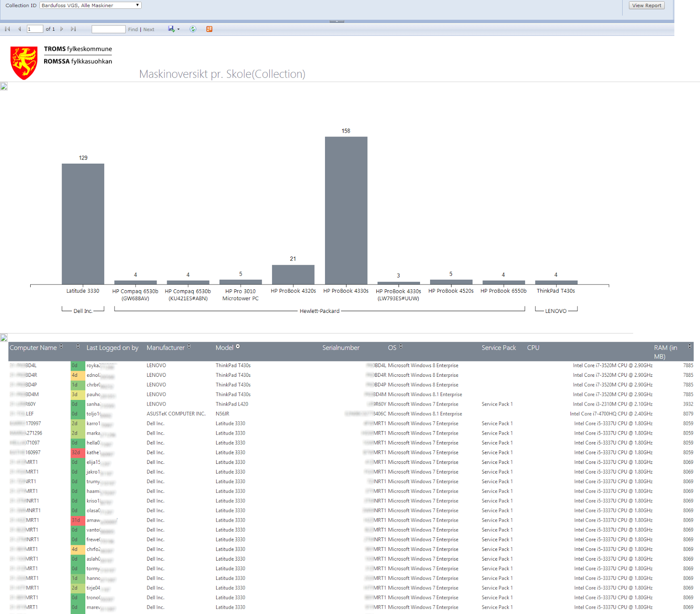Click inside the page number input field
The height and width of the screenshot is (614, 700).
click(x=35, y=29)
